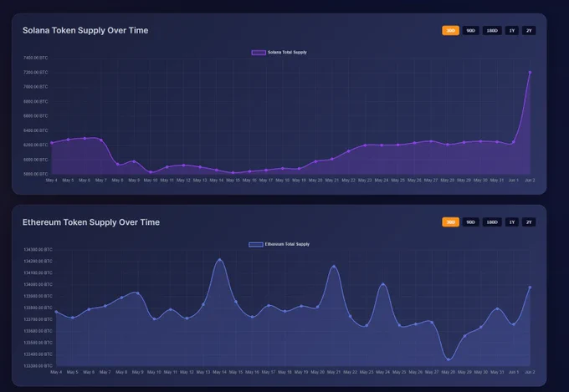Toggle the Ethereum Total Supply legend swatch
569x392 pixels.
(x=256, y=244)
